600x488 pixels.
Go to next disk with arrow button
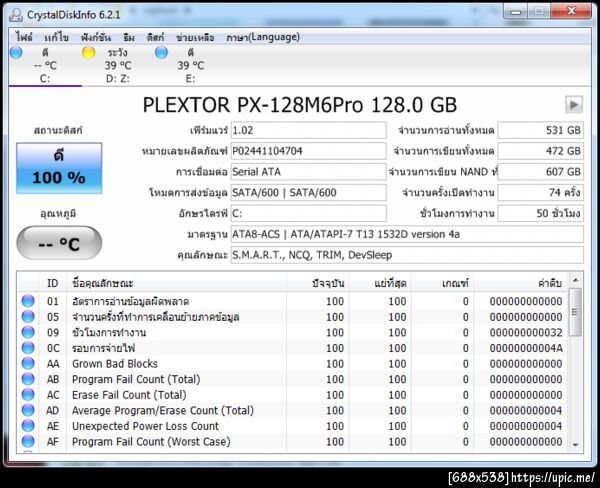pyautogui.click(x=574, y=104)
